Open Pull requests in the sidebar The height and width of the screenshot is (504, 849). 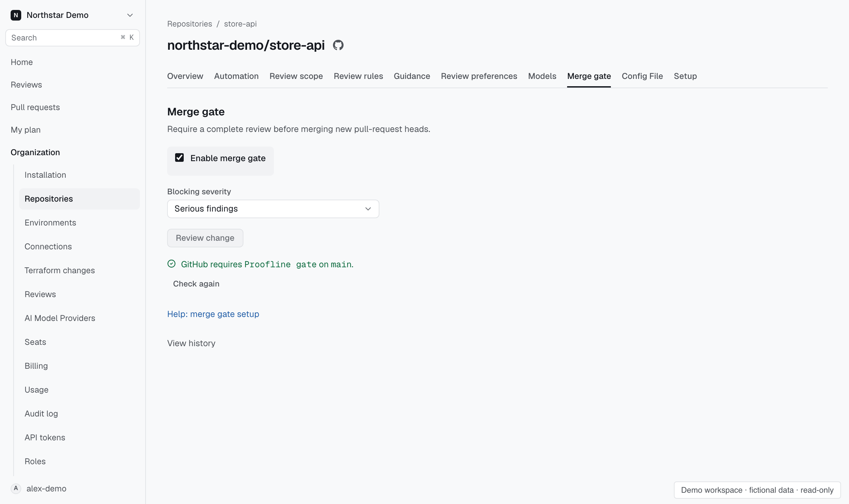click(35, 107)
